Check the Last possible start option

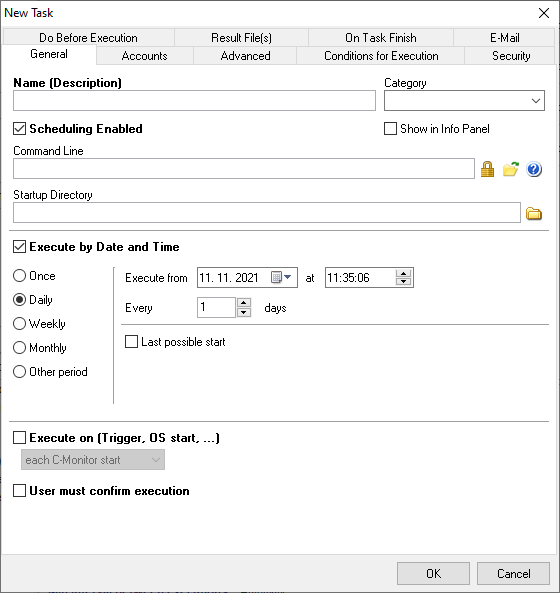tap(131, 342)
